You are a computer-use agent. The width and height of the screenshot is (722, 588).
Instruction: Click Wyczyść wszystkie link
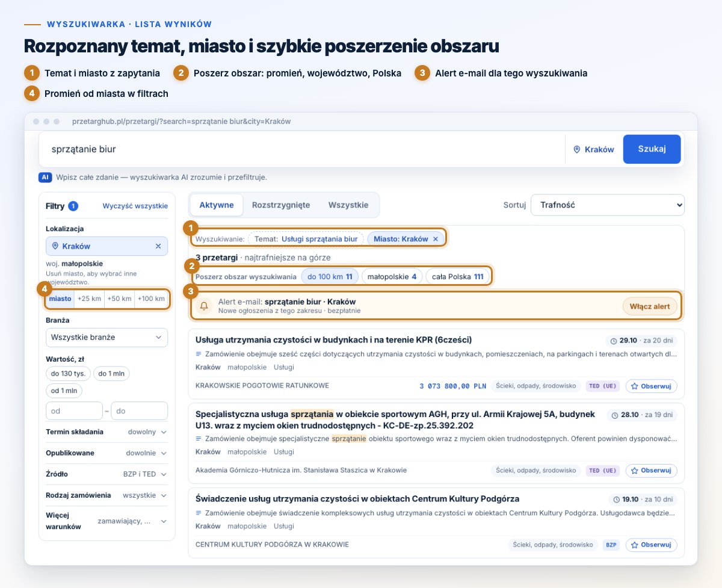[x=135, y=206]
